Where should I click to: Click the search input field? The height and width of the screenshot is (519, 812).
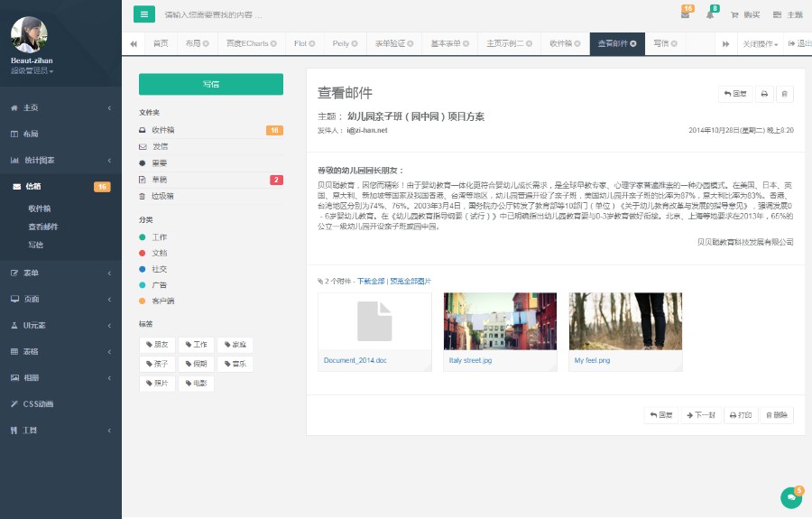click(x=213, y=15)
